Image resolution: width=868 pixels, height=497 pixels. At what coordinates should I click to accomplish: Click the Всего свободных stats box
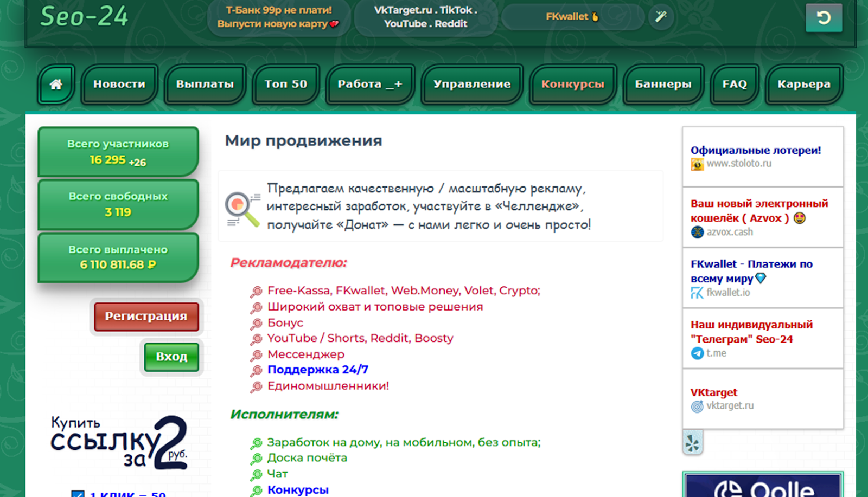118,204
